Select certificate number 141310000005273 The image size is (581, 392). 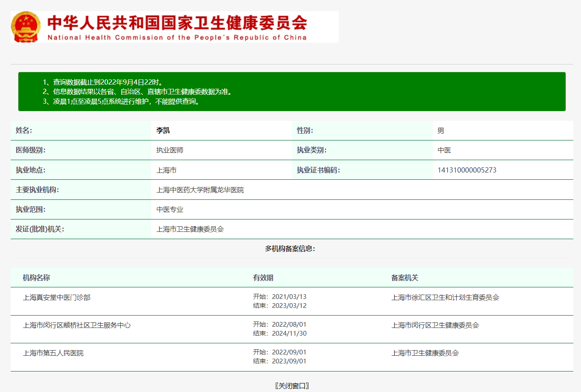pyautogui.click(x=467, y=170)
